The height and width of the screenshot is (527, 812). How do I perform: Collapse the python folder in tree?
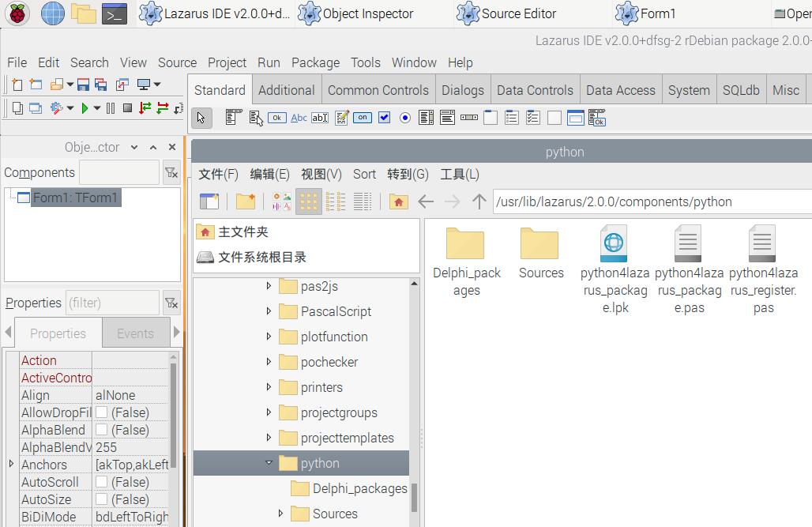click(x=269, y=462)
